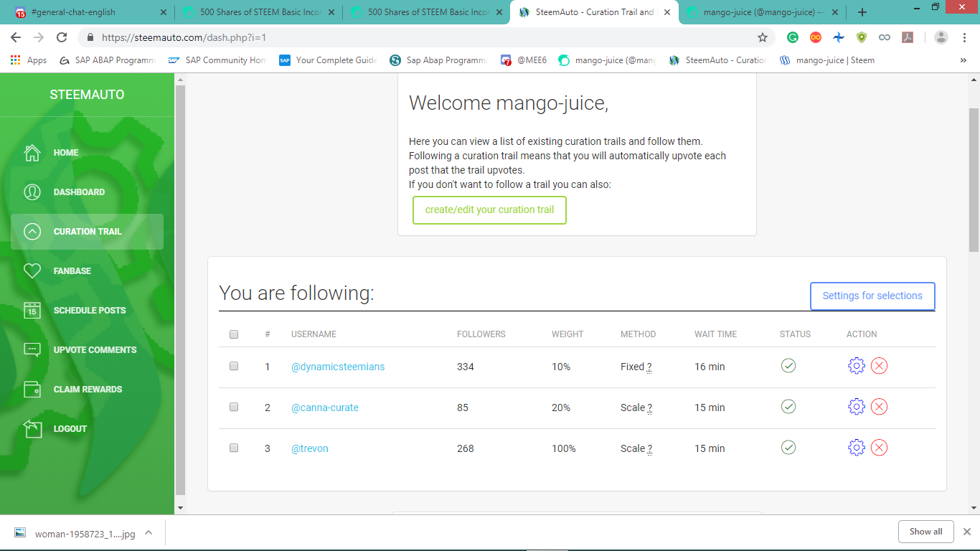The width and height of the screenshot is (980, 551).
Task: Show Fixed method help question mark
Action: (x=649, y=367)
